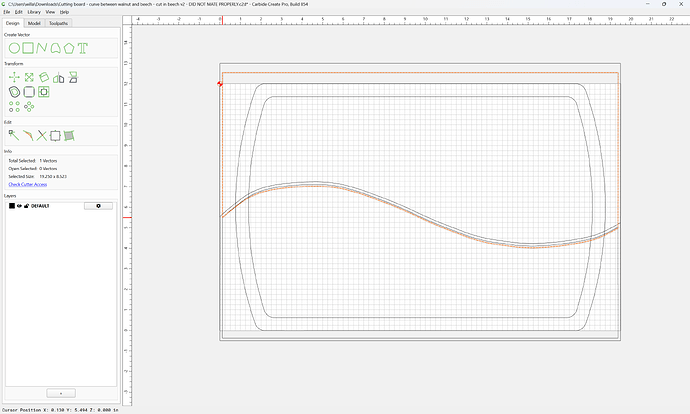Click the warp envelope Edit icon
Image resolution: width=690 pixels, height=414 pixels.
(x=69, y=136)
